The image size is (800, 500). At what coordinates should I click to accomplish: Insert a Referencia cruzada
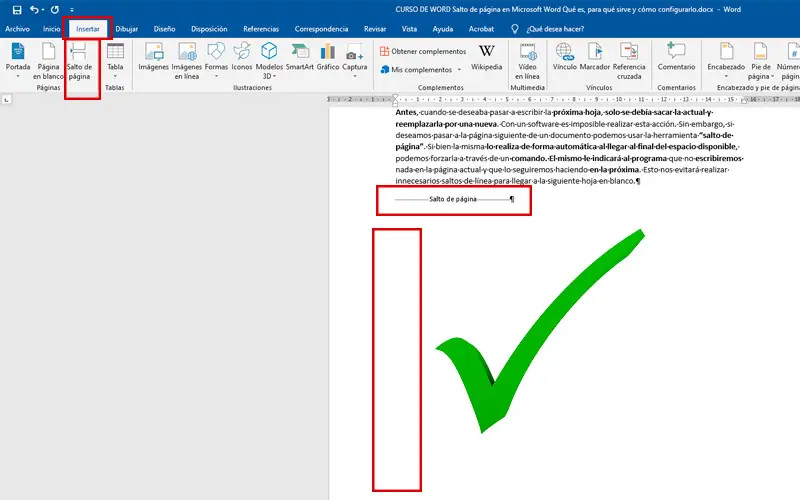[x=629, y=61]
